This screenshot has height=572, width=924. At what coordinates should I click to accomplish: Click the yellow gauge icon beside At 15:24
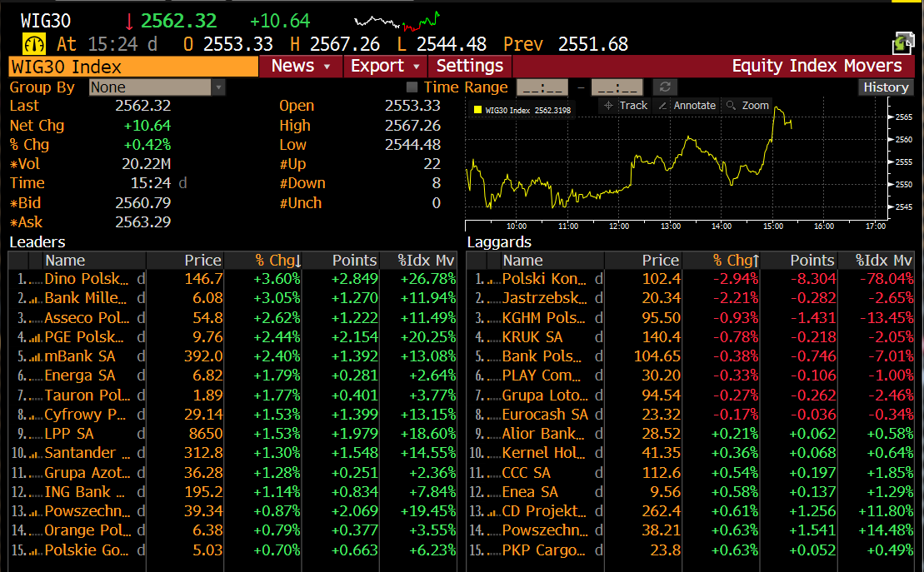pos(33,44)
